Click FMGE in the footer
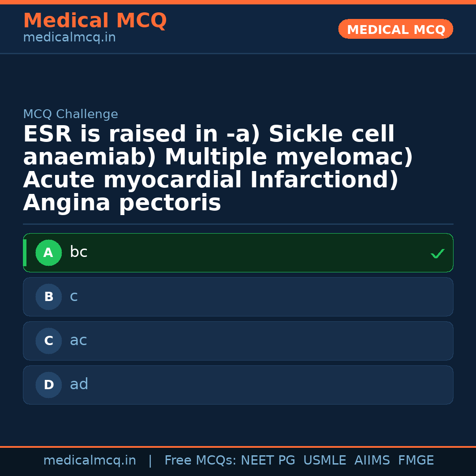This screenshot has width=476, height=476. point(416,461)
